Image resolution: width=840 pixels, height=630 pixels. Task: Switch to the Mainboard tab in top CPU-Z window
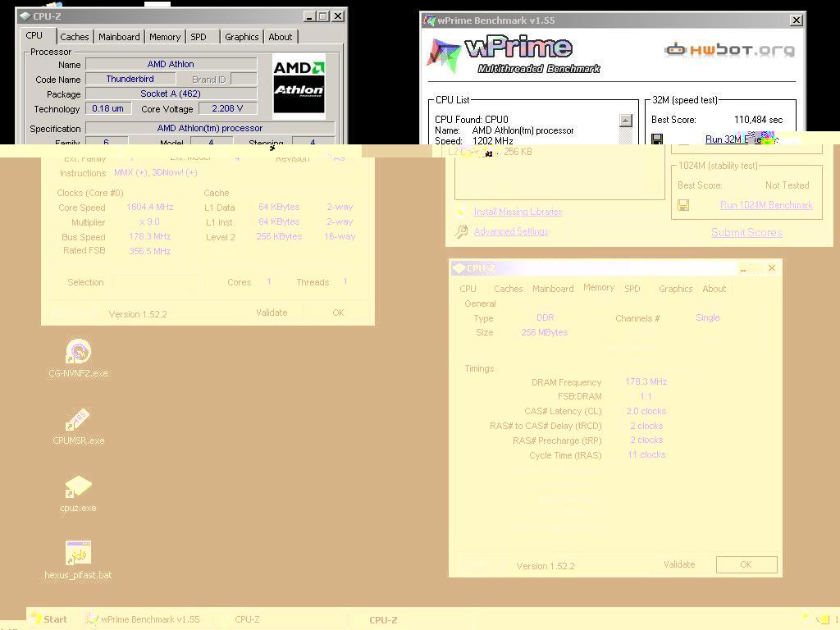tap(119, 37)
